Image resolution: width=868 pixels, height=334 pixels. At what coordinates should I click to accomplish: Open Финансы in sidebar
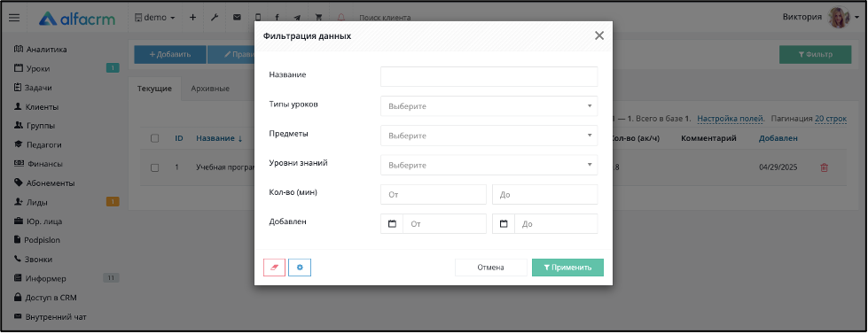pos(37,164)
